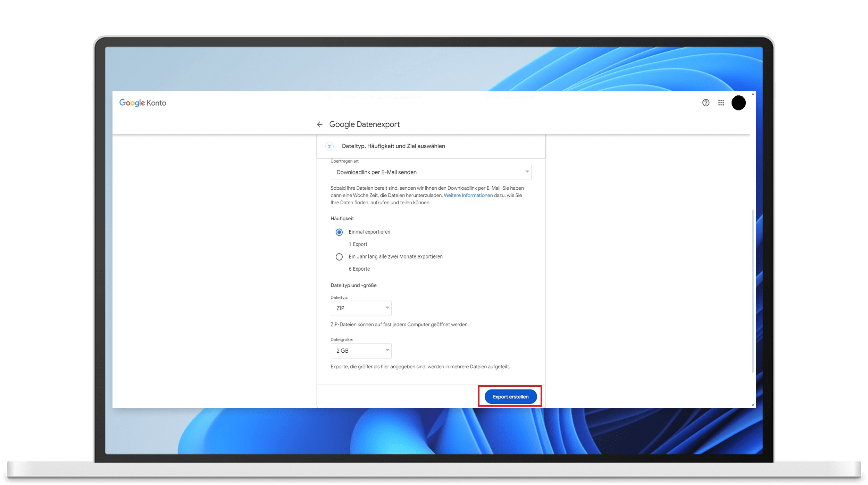Open the Dateigröße 2 GB dropdown
The height and width of the screenshot is (485, 868).
361,351
